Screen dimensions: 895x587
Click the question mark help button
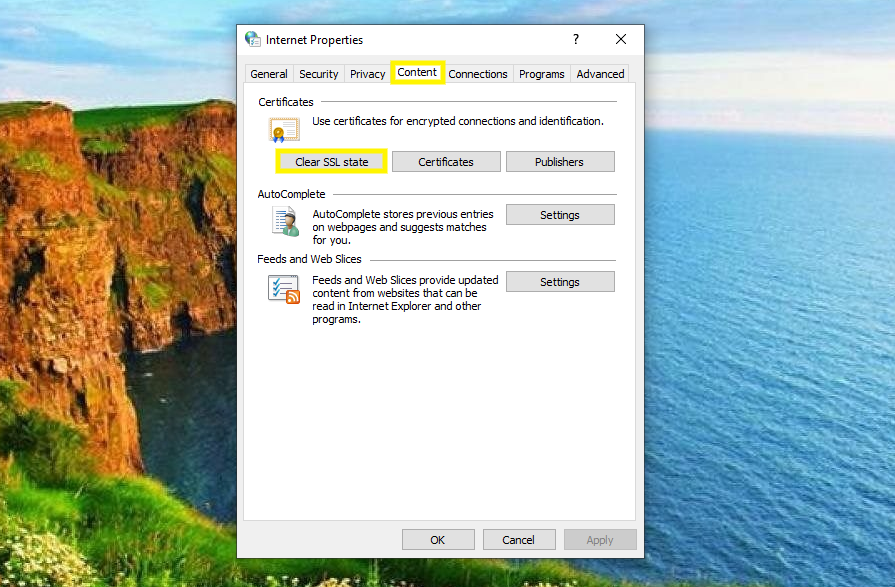(576, 39)
